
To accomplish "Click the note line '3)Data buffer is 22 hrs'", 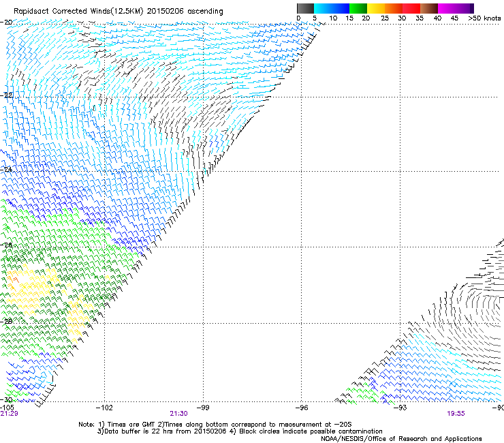I will [x=240, y=431].
